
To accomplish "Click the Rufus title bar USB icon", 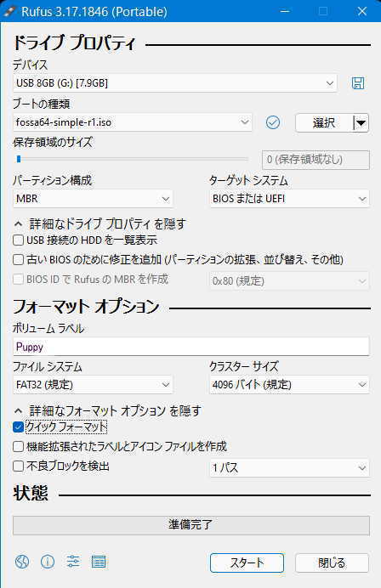I will coord(9,11).
